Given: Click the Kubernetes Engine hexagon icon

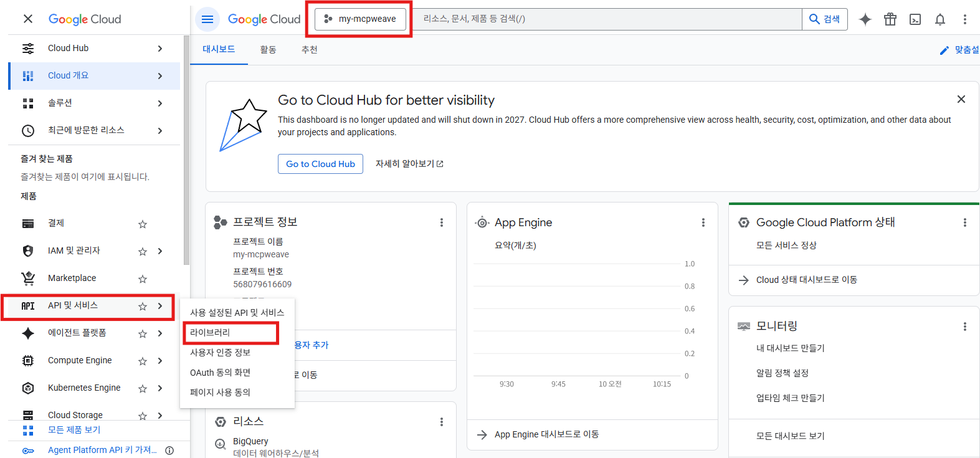Looking at the screenshot, I should [x=28, y=388].
